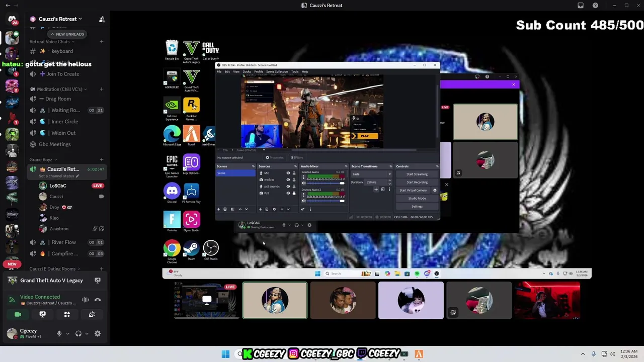
Task: Open OBS Studio desktop shortcut
Action: 211,250
